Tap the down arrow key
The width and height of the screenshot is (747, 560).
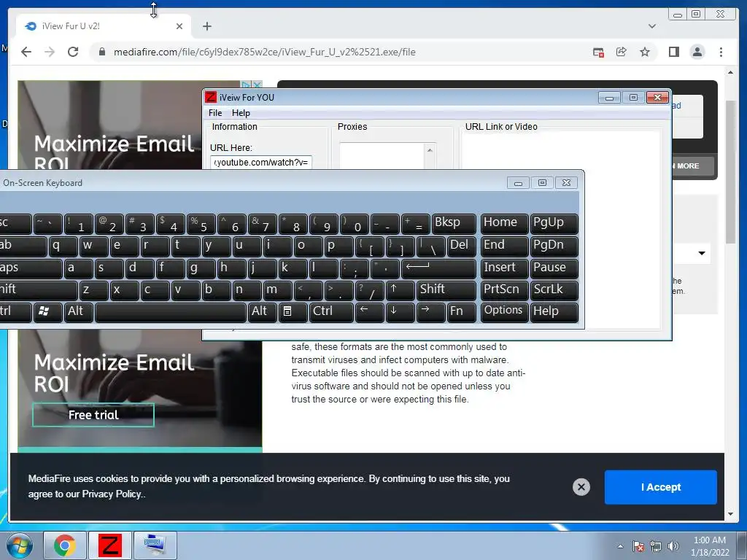(400, 312)
